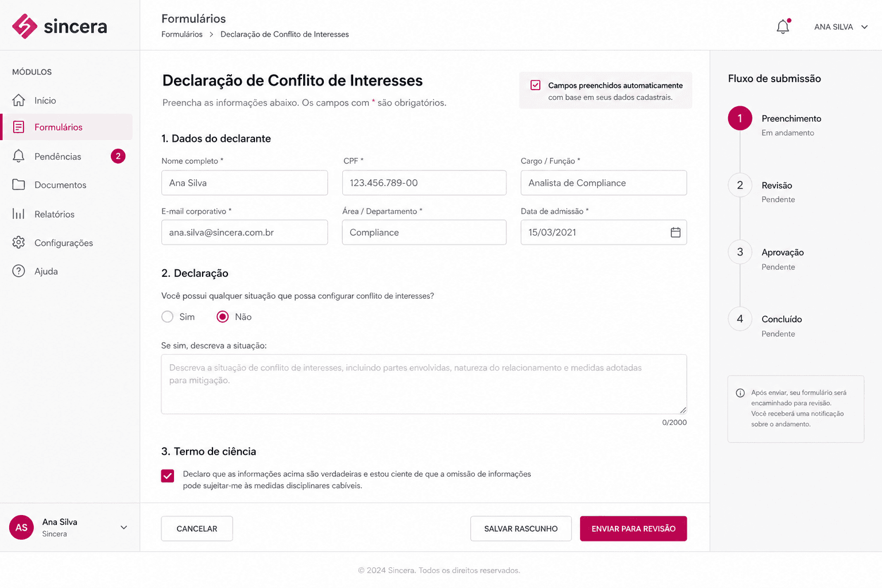Viewport: 882px width, 588px height.
Task: Click the Ajuda question mark icon
Action: pyautogui.click(x=18, y=271)
